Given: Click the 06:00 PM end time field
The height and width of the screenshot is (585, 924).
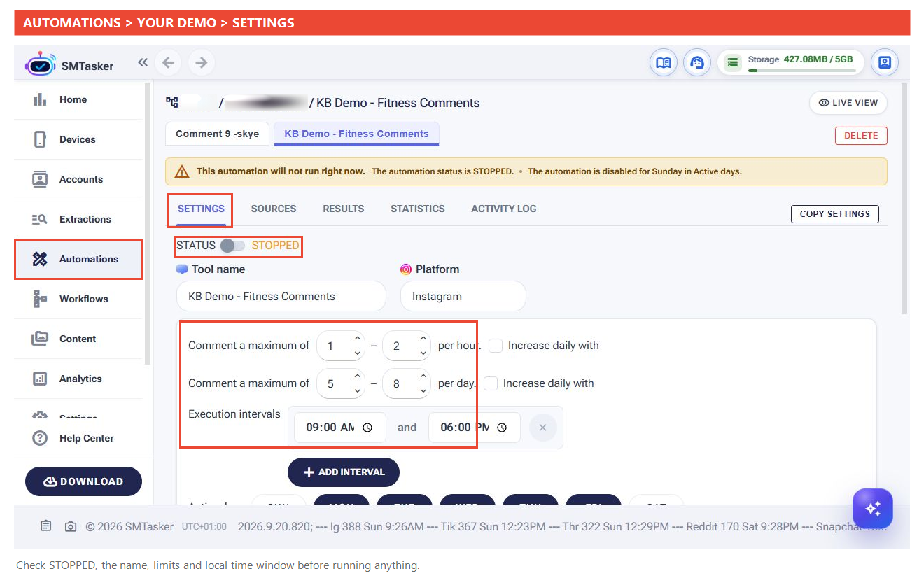Looking at the screenshot, I should 475,428.
